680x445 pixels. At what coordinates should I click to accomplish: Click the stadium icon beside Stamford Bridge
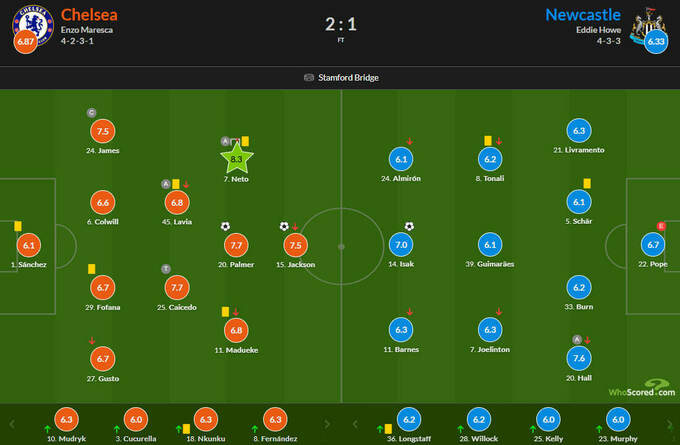(308, 78)
